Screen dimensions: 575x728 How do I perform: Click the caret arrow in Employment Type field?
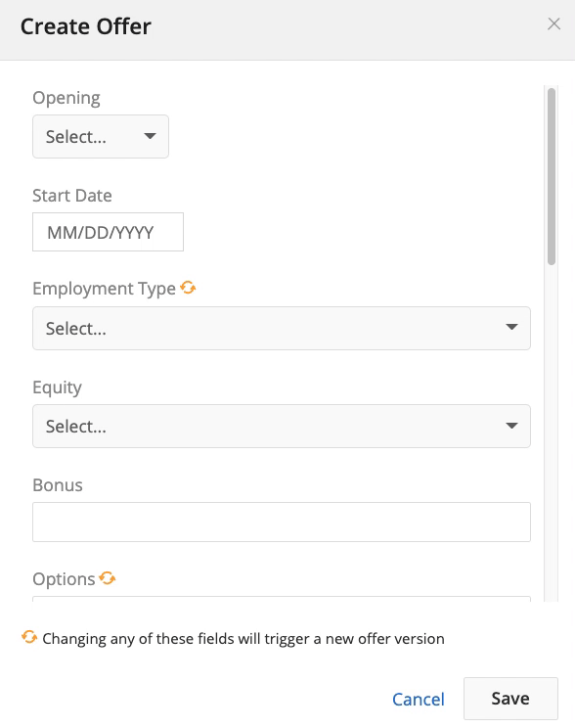pos(511,327)
